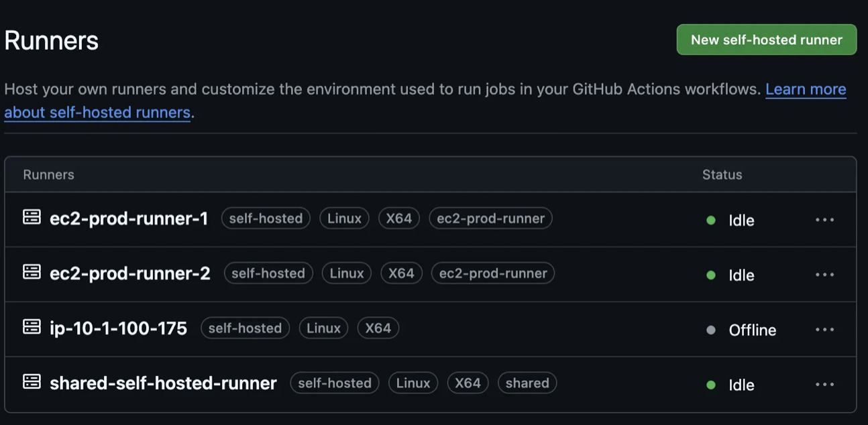Screen dimensions: 868x425
Task: Open the ec2-prod-runner-2 runner
Action: coord(130,274)
